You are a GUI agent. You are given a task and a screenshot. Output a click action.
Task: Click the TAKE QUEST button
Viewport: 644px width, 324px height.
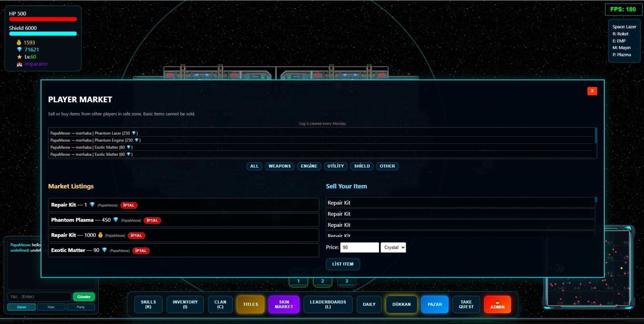click(x=466, y=304)
